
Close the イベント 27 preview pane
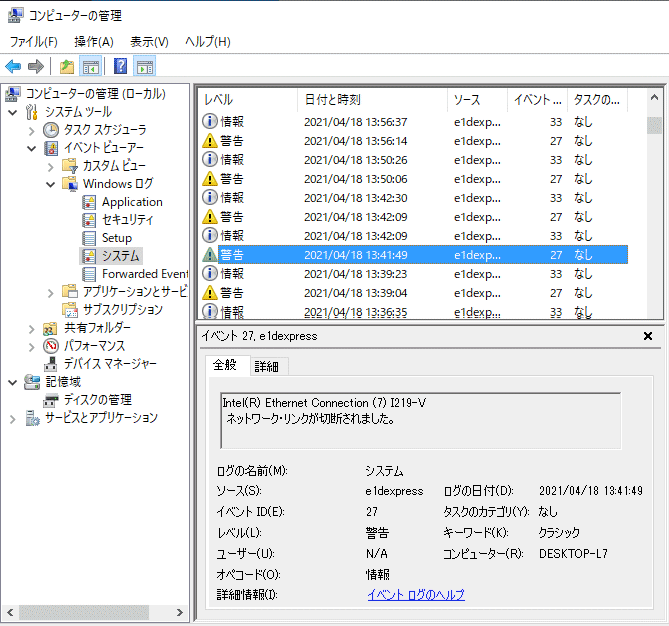tap(647, 337)
